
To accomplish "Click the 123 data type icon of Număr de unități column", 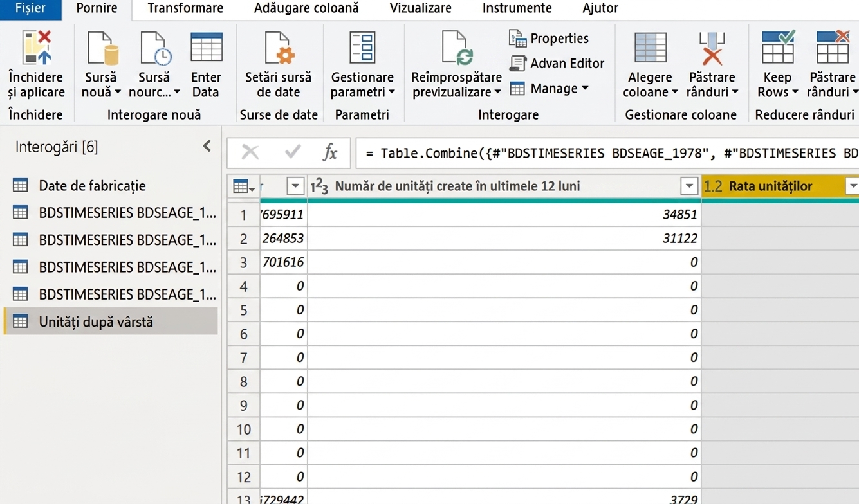I will click(320, 186).
